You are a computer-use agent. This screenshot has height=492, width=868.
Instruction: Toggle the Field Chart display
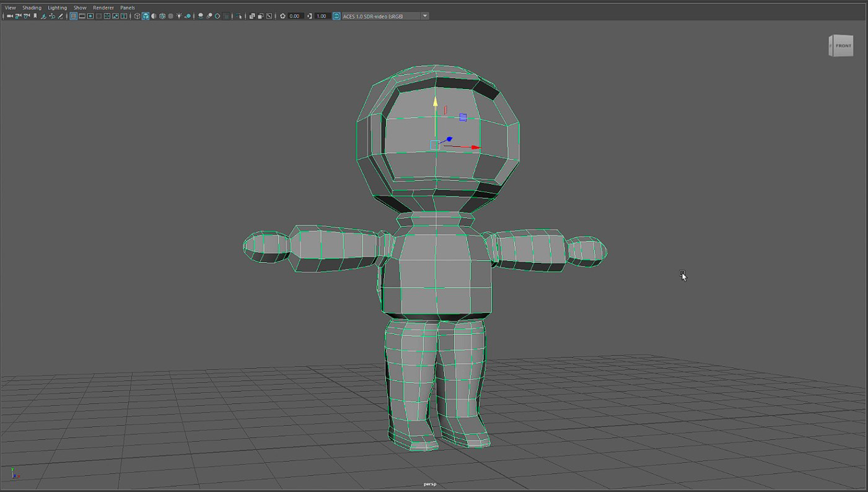(107, 16)
